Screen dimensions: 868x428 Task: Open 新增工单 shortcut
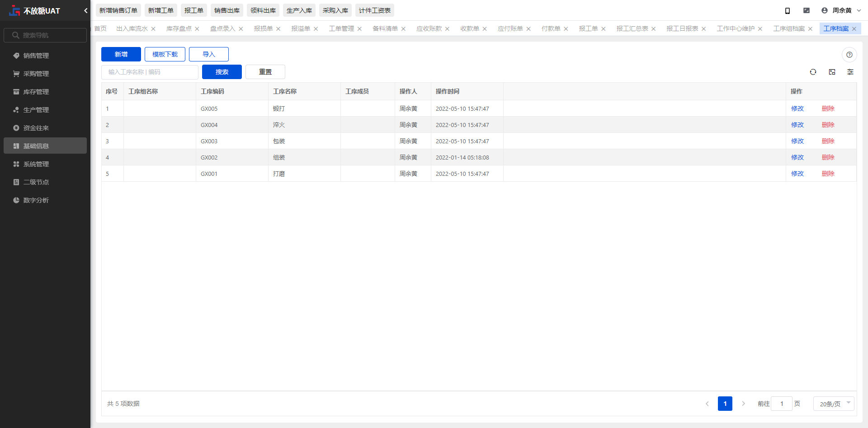click(161, 10)
